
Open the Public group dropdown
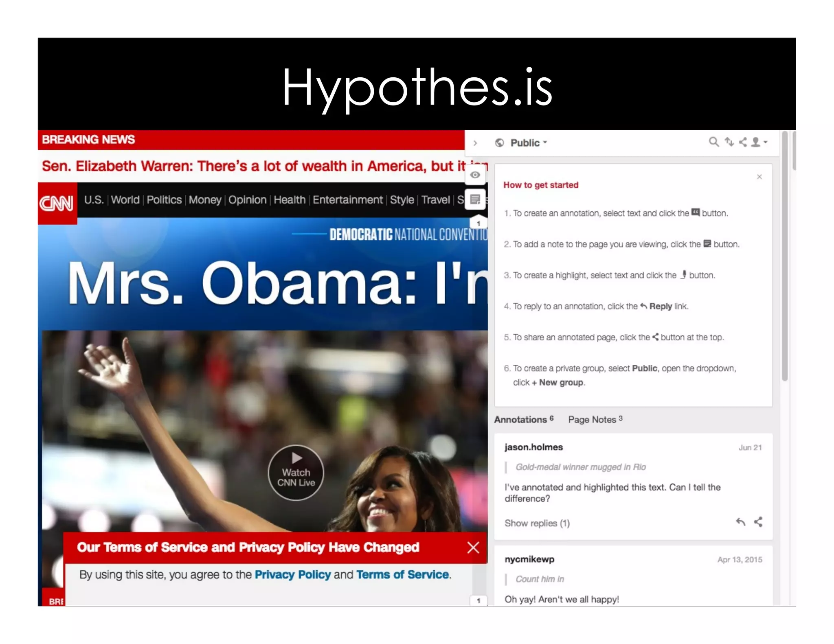529,143
